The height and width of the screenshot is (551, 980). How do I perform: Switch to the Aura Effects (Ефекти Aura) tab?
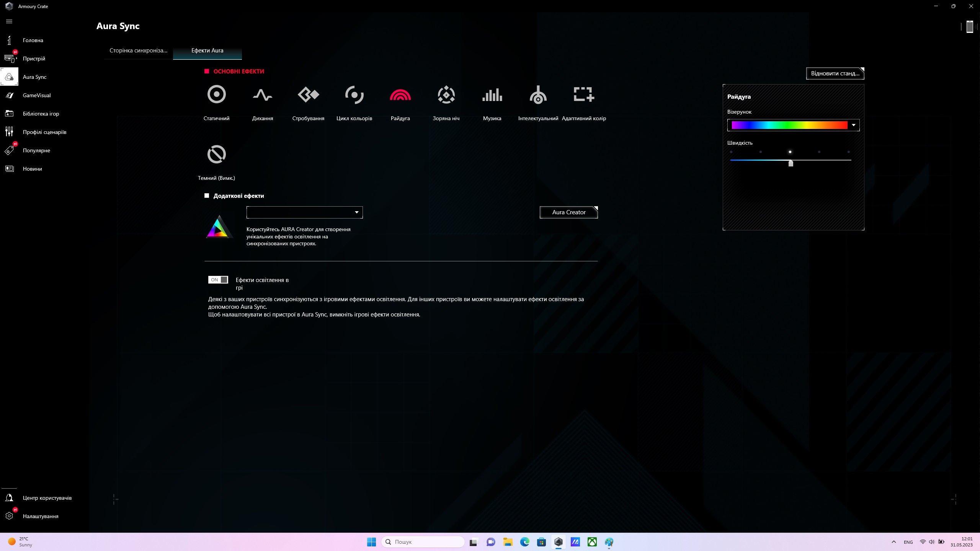pos(207,51)
